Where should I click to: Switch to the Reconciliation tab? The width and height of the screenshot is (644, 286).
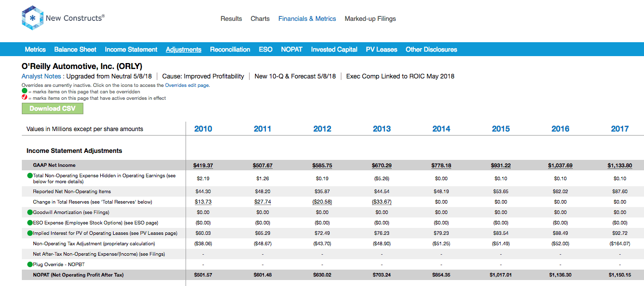(x=230, y=49)
